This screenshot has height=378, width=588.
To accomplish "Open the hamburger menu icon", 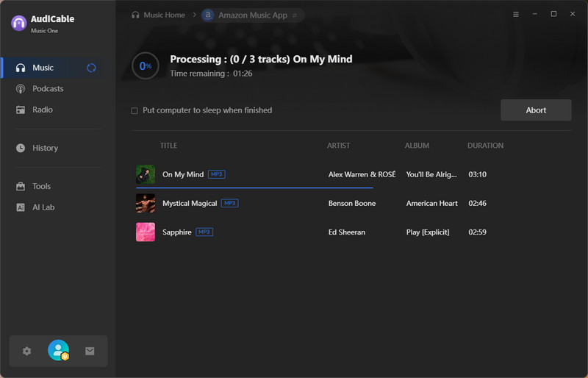I will pos(516,14).
